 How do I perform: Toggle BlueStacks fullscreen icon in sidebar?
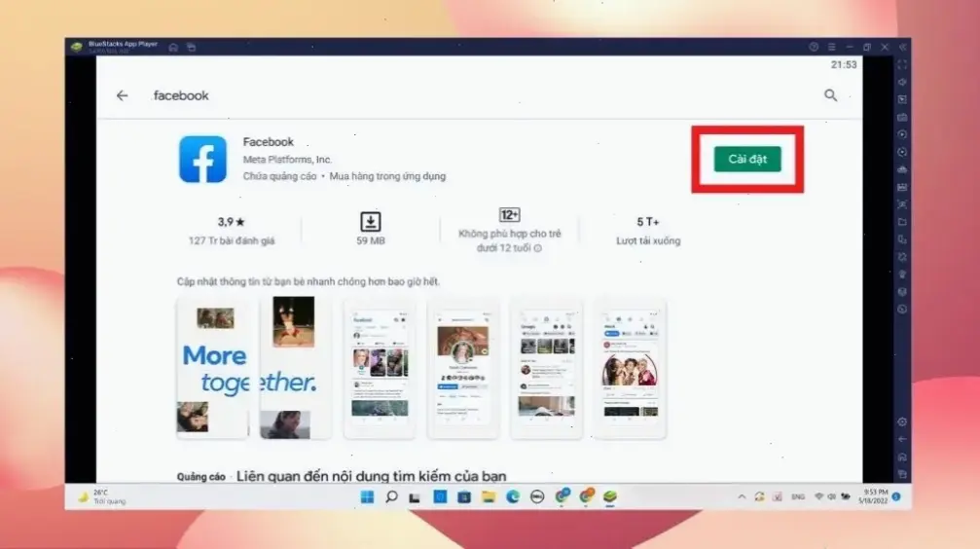902,64
